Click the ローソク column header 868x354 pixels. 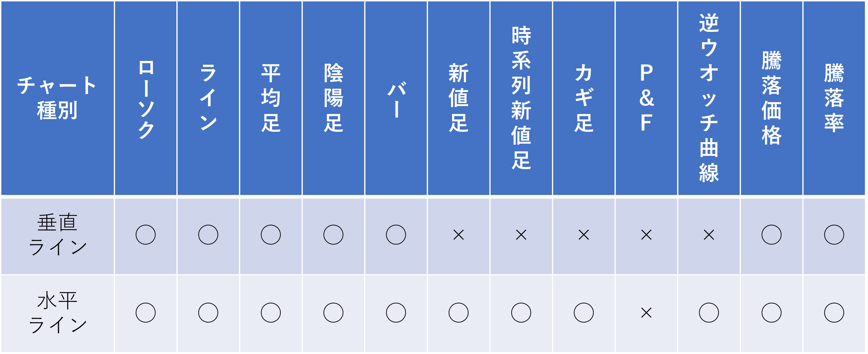coord(146,98)
